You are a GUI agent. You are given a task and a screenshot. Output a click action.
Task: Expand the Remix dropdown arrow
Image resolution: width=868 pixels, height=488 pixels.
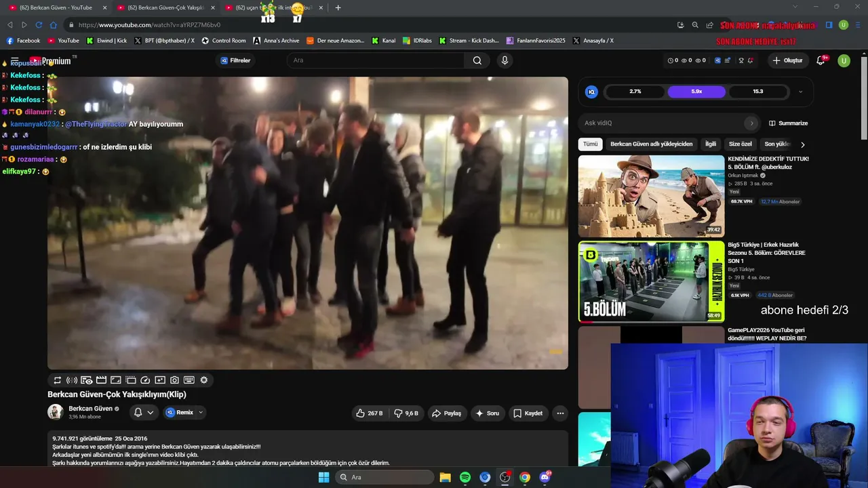coord(201,412)
